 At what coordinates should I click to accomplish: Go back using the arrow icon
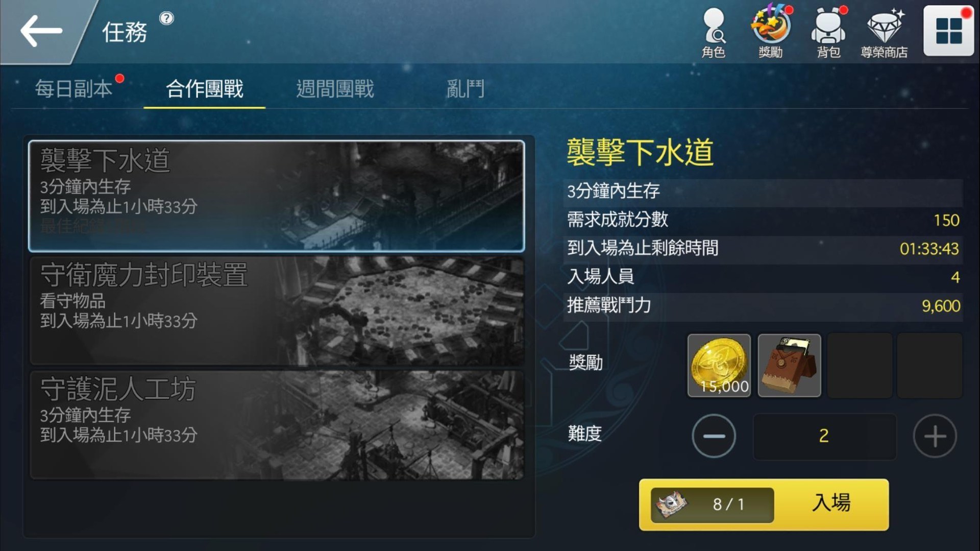pos(41,31)
